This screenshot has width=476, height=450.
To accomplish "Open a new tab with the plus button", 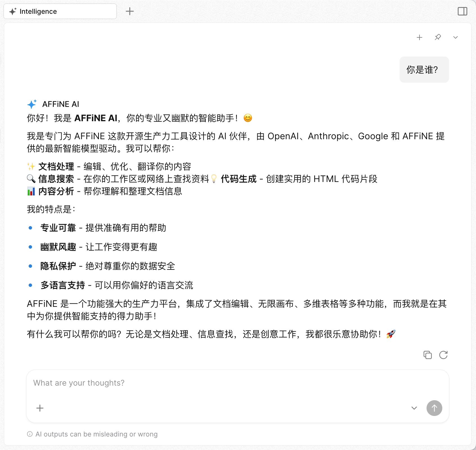I will [x=130, y=11].
